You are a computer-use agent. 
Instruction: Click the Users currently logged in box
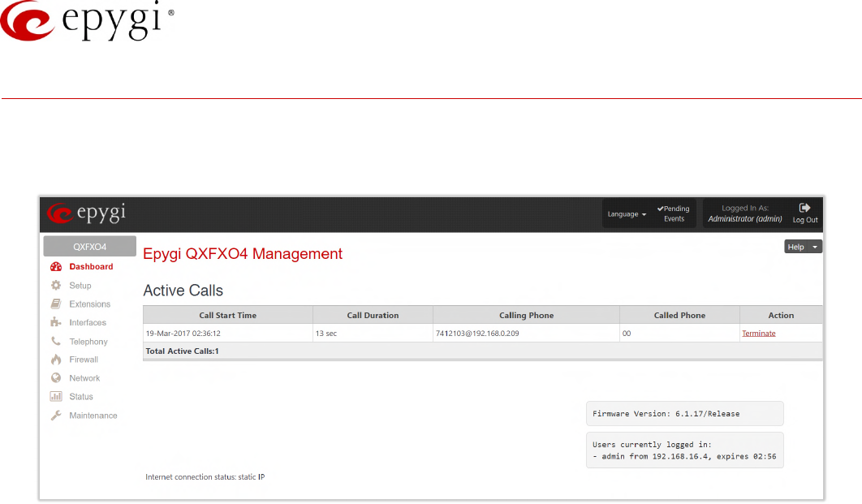tap(684, 450)
